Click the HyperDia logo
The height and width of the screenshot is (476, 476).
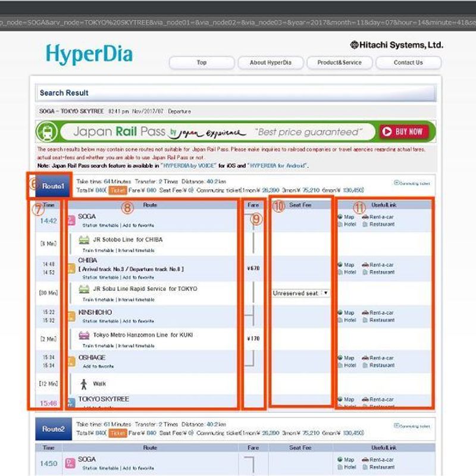click(89, 54)
